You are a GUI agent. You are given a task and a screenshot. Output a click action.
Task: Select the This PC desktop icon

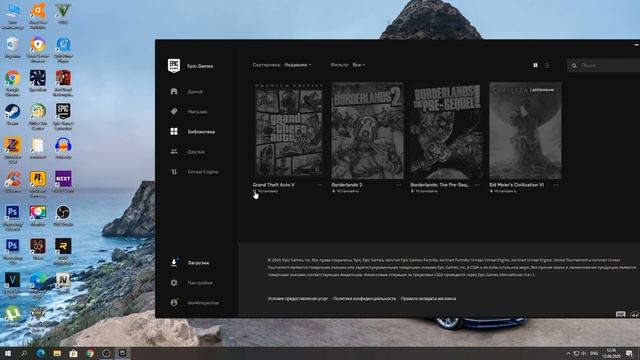12,16
